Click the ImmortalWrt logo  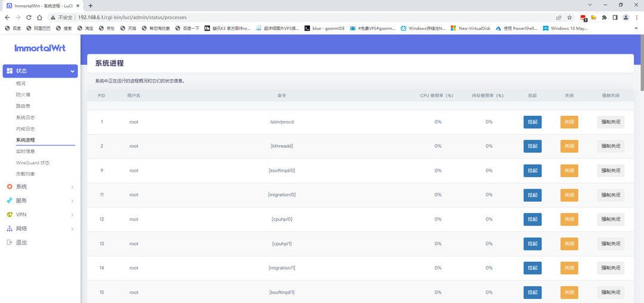[40, 48]
